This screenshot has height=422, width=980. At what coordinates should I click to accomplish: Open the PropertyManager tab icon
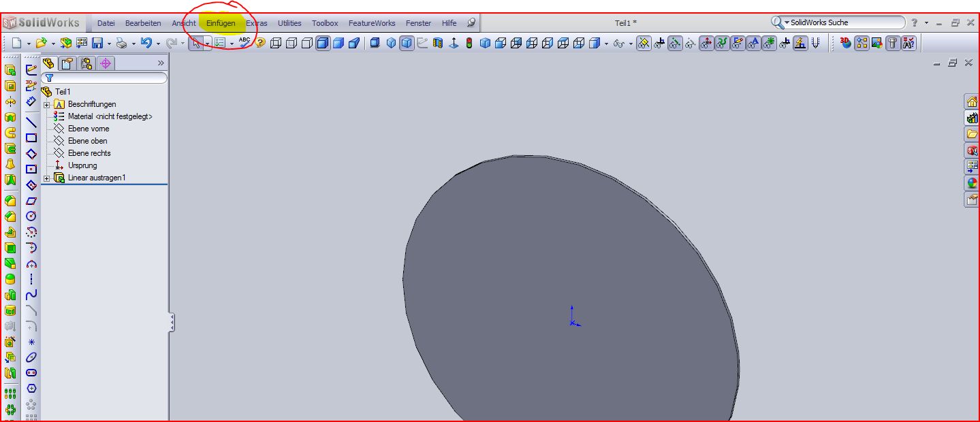[x=67, y=64]
